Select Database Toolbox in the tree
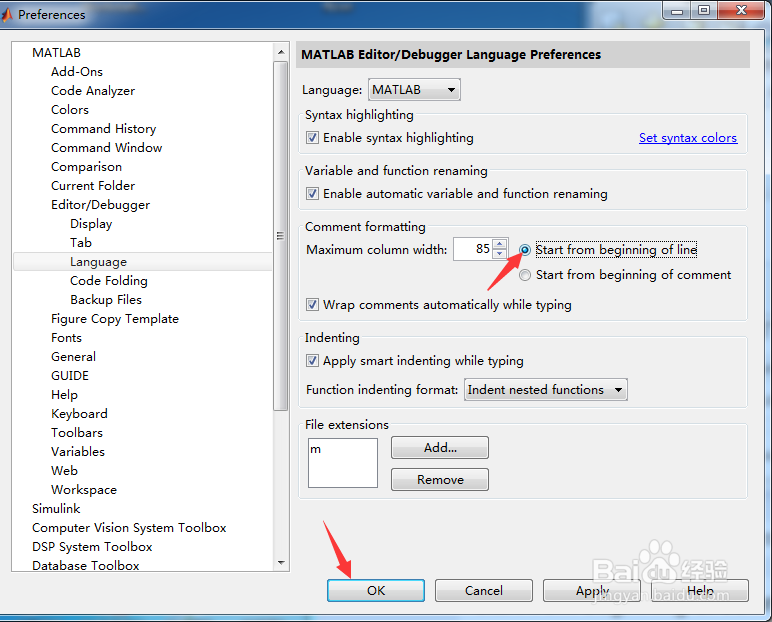Viewport: 772px width, 622px height. tap(86, 565)
